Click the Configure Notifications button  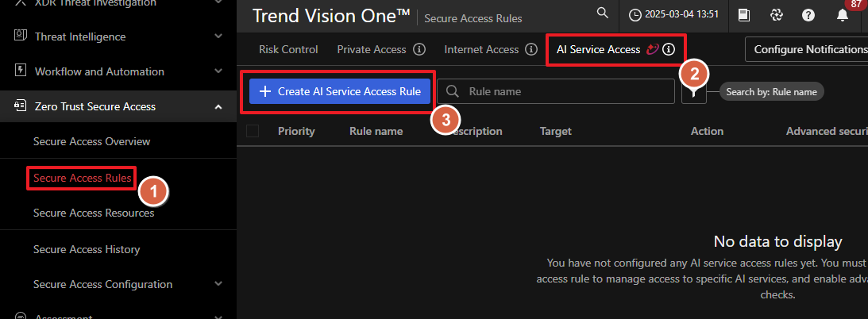point(808,49)
